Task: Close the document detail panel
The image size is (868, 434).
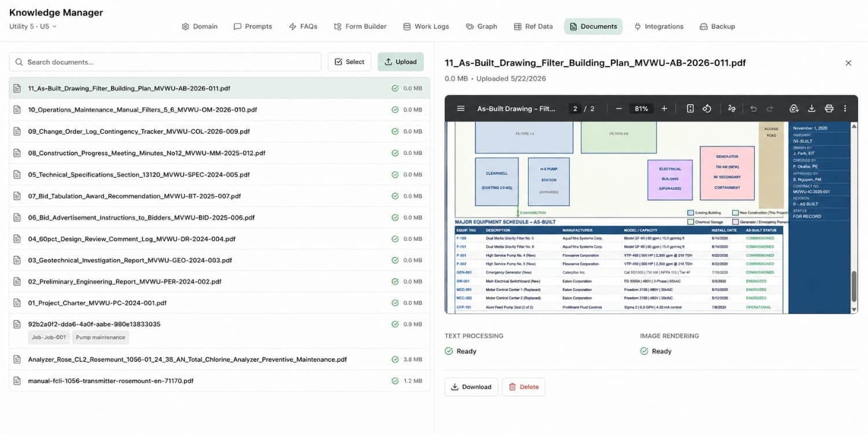Action: [x=848, y=62]
